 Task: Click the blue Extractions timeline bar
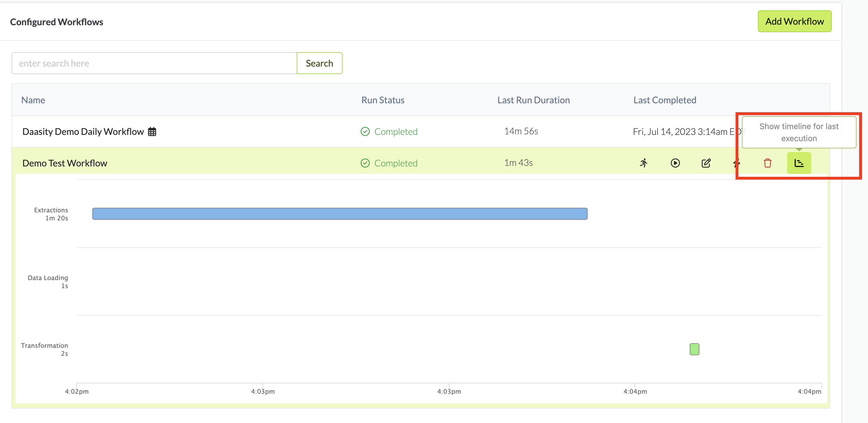click(x=339, y=214)
